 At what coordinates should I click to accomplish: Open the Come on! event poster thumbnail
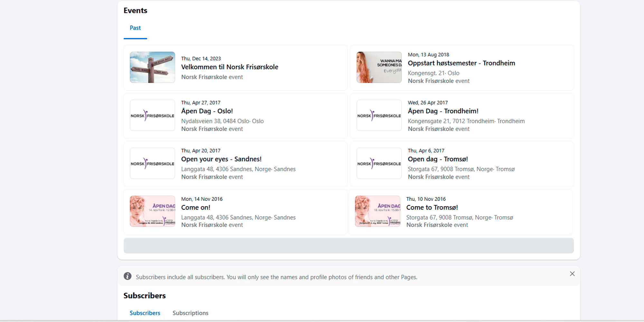(152, 211)
